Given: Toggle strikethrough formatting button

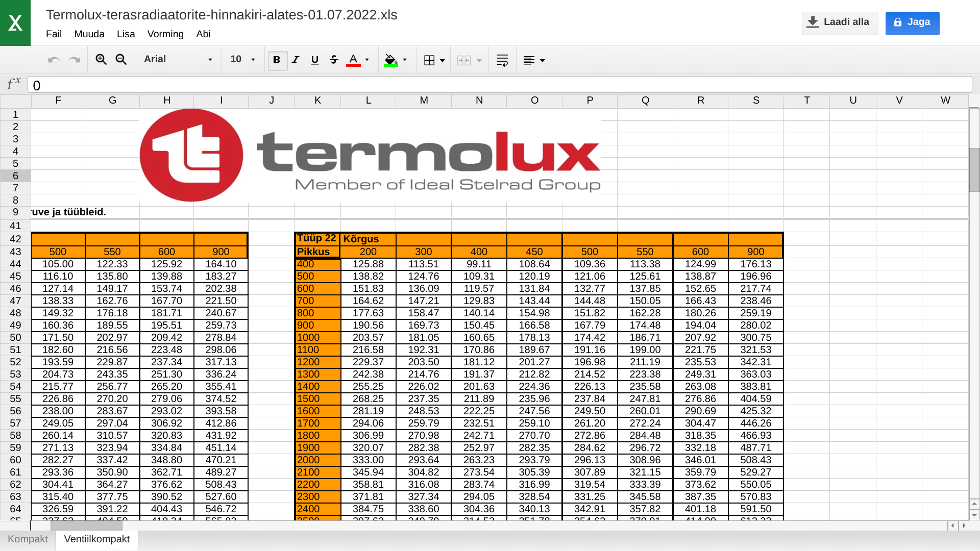Looking at the screenshot, I should coord(334,60).
